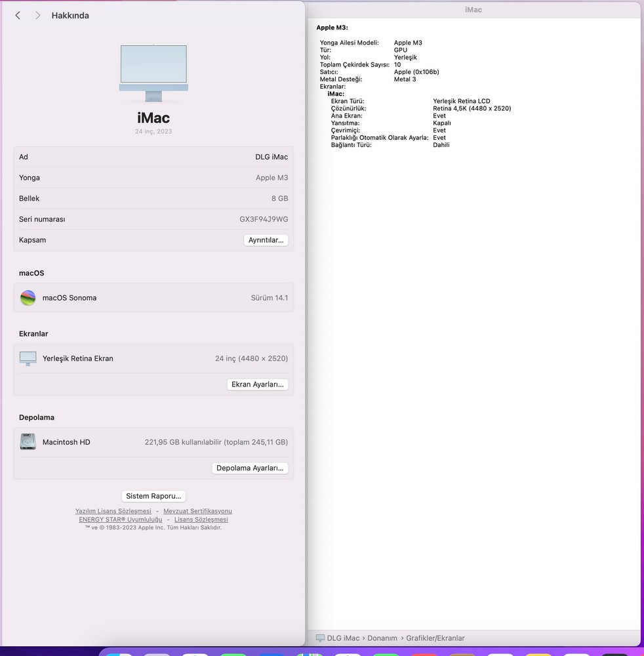Click the Macintosh HD disk icon
Screen dimensions: 644x656
pyautogui.click(x=28, y=442)
